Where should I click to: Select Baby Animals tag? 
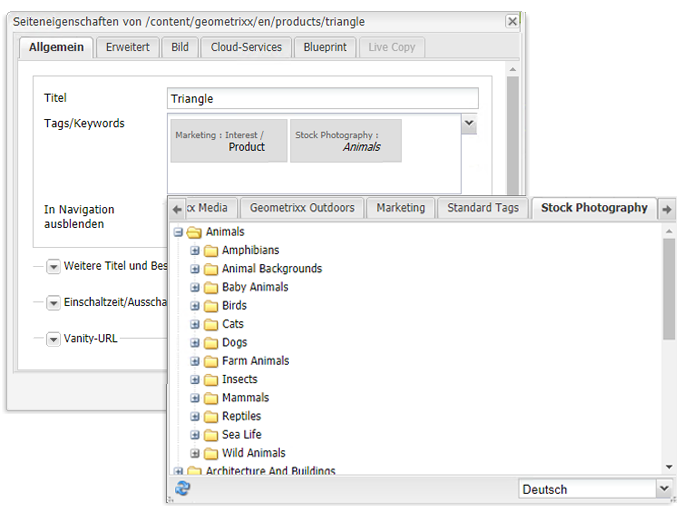click(255, 287)
